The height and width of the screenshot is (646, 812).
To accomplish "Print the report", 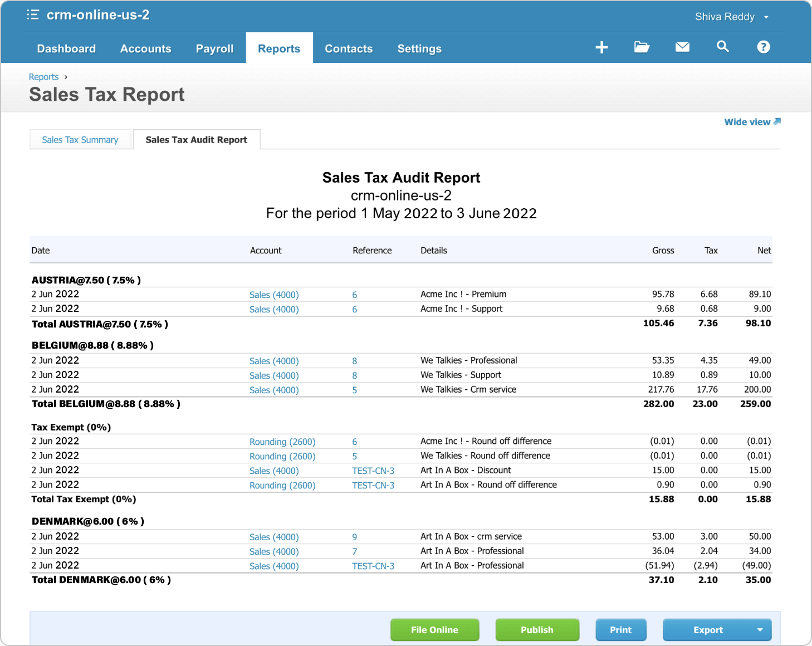I will point(620,630).
